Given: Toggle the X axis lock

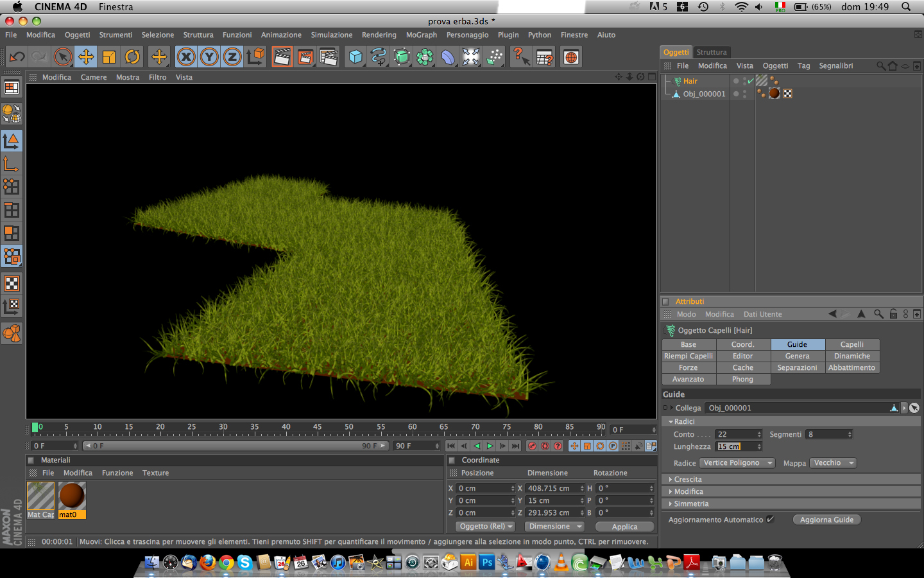Looking at the screenshot, I should [x=186, y=57].
